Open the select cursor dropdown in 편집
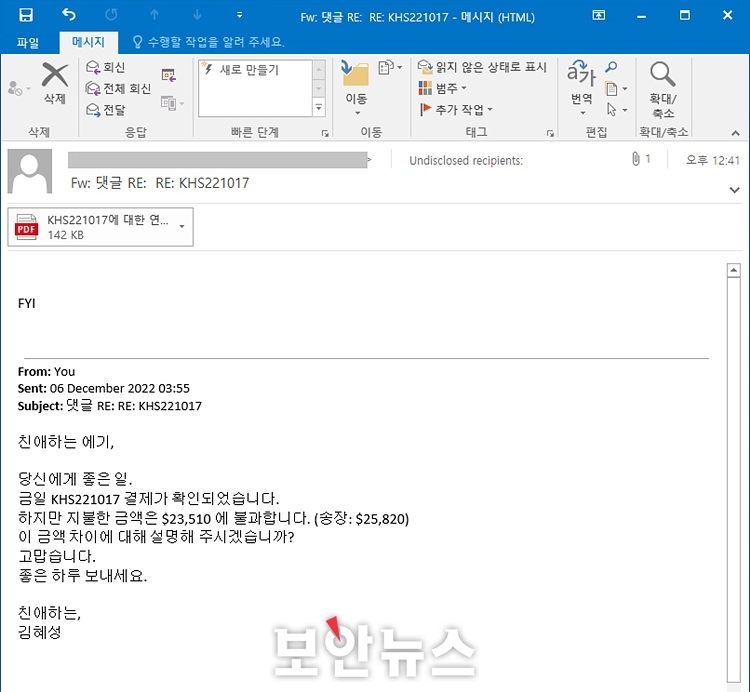Screen dimensions: 750x692 click(x=617, y=110)
